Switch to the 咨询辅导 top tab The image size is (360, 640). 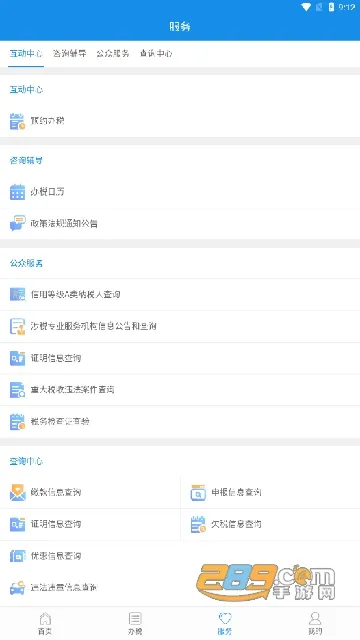pos(69,53)
